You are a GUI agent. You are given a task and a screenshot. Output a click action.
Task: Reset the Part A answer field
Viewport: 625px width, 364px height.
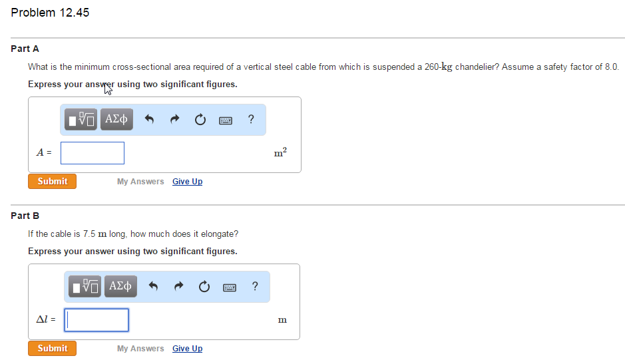200,119
